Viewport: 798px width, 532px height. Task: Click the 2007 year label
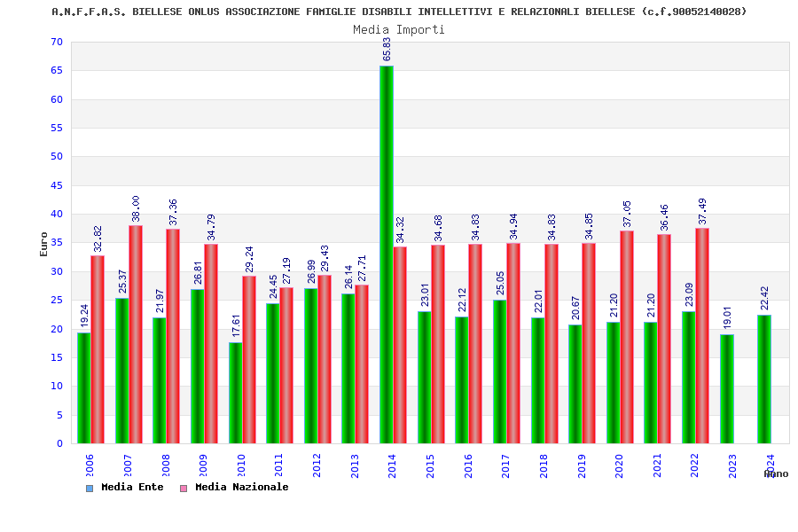pos(127,465)
